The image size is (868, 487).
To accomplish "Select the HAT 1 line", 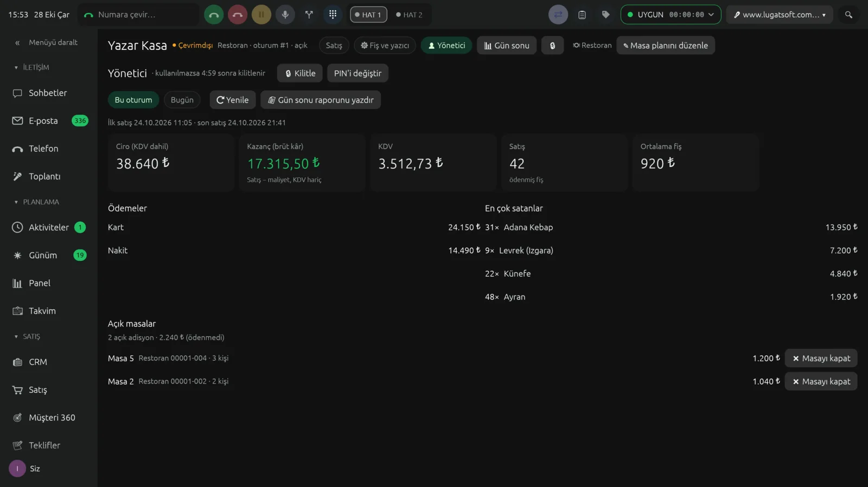I will click(x=368, y=15).
